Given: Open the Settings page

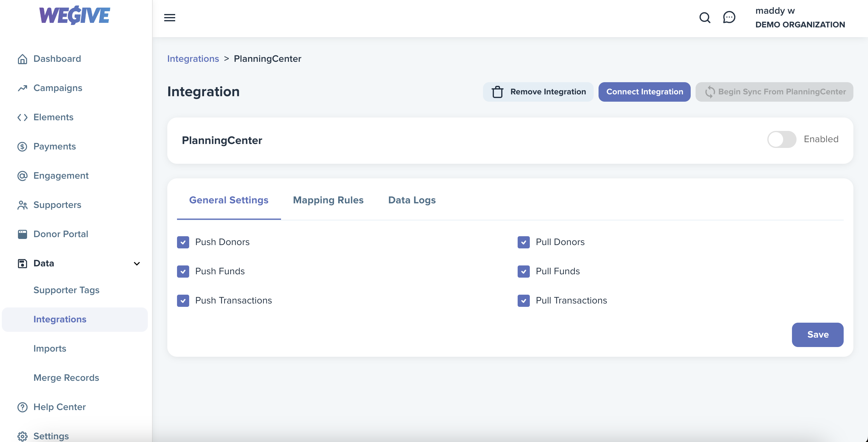Looking at the screenshot, I should point(51,436).
